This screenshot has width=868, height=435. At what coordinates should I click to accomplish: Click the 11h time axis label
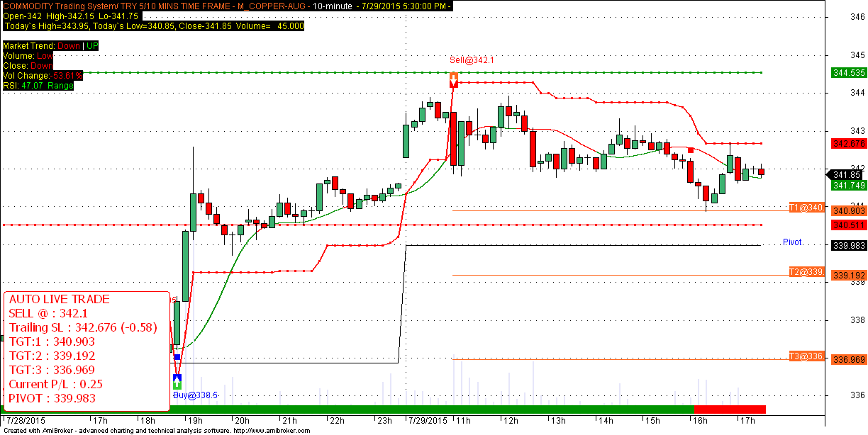(x=464, y=419)
